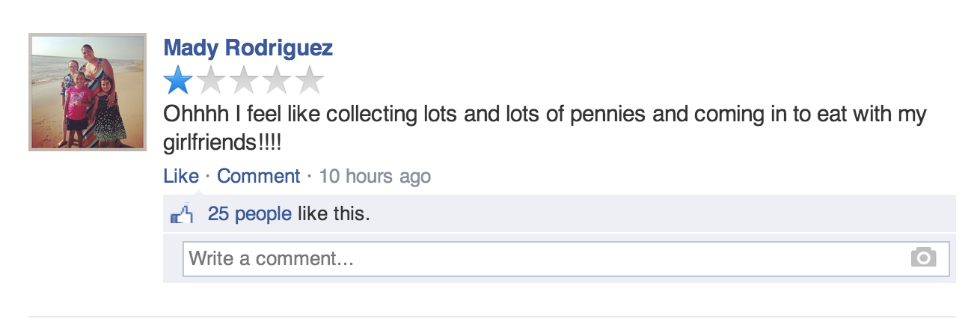Open the Mady Rodriguez profile name link
Image resolution: width=980 pixels, height=325 pixels.
click(x=248, y=48)
